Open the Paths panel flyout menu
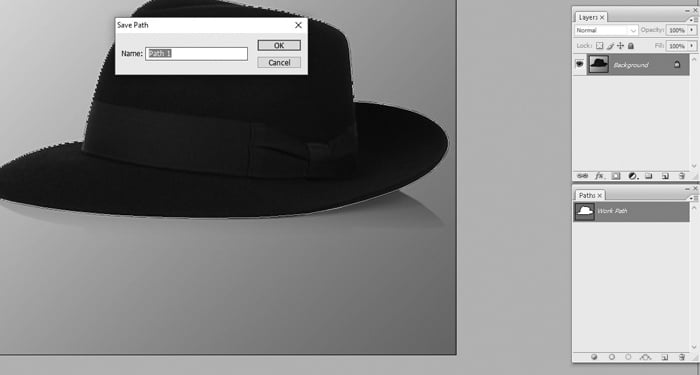Image resolution: width=700 pixels, height=375 pixels. click(694, 198)
